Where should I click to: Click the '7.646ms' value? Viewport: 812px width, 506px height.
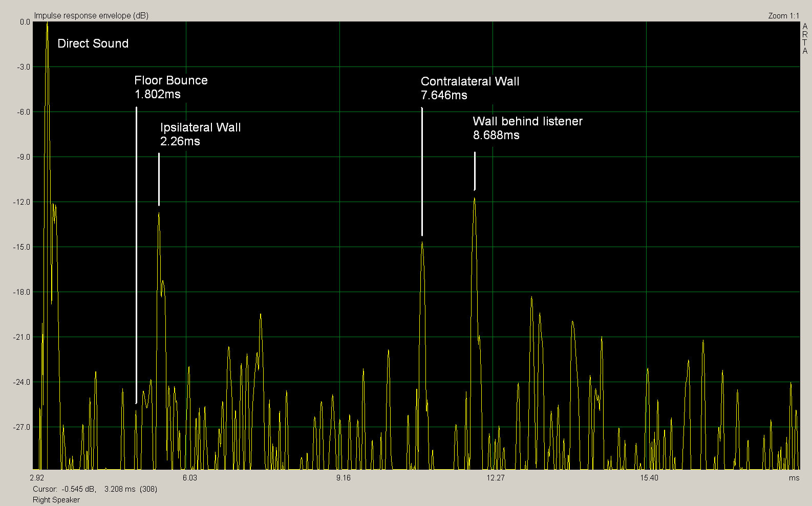point(444,95)
